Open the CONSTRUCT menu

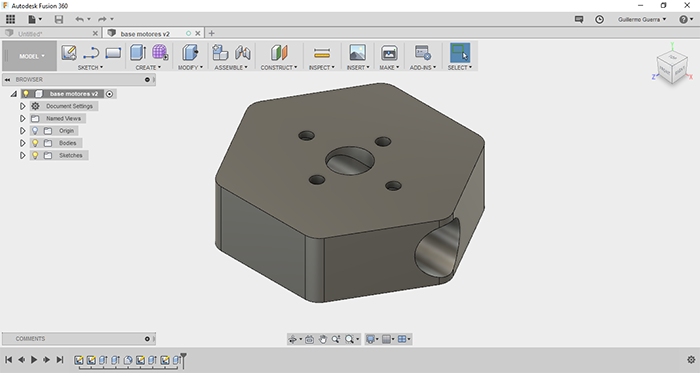(279, 67)
